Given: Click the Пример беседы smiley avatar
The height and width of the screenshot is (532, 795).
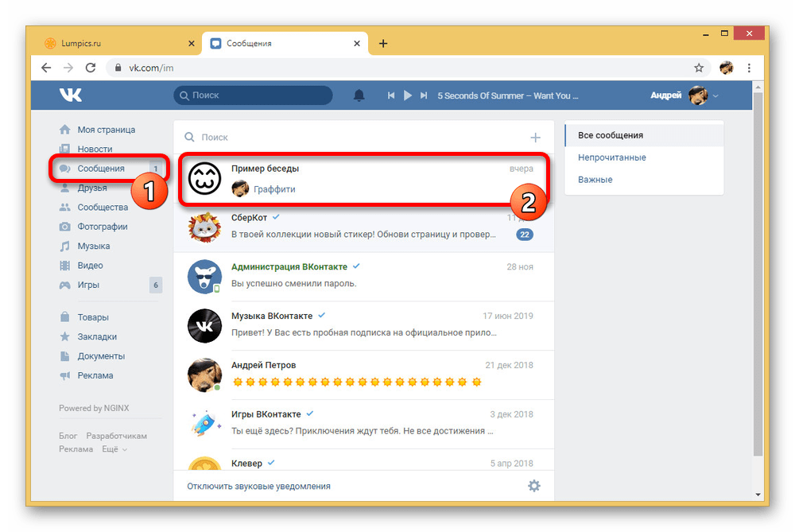Looking at the screenshot, I should click(204, 178).
